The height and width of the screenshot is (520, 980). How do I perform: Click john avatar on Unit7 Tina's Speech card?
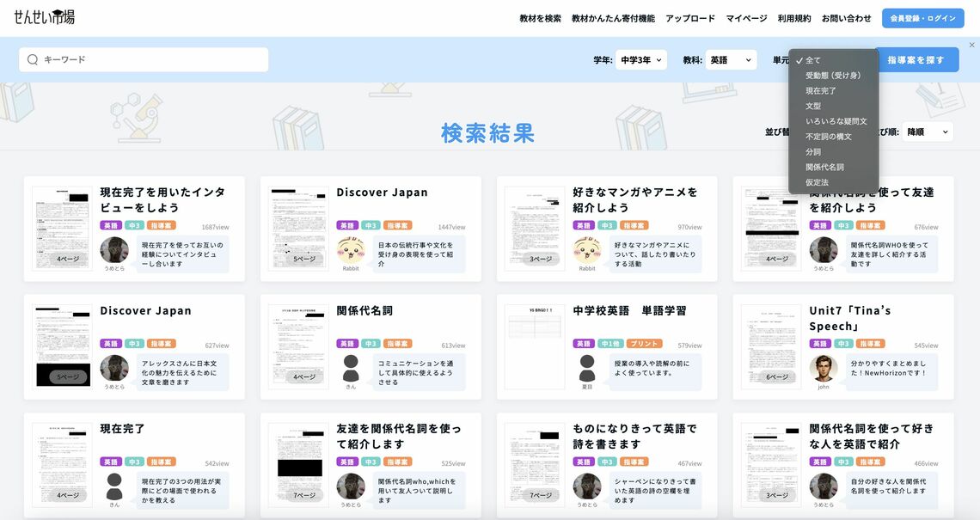(824, 369)
